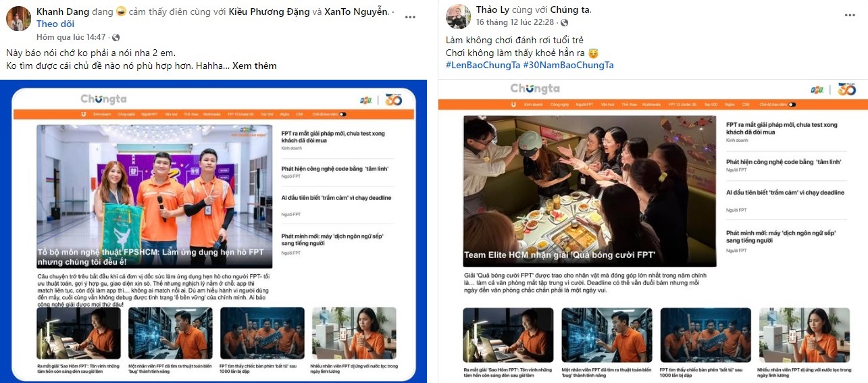The height and width of the screenshot is (383, 868).
Task: Open the #LenBaoChungTa hashtag
Action: 483,65
